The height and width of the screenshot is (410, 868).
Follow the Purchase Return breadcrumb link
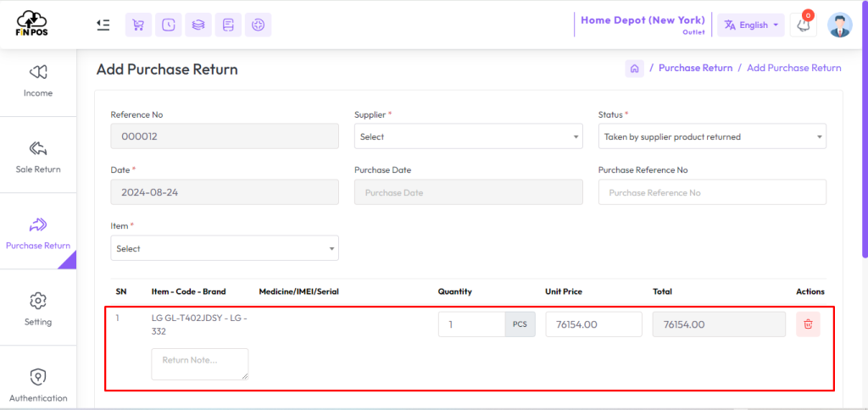[x=695, y=68]
